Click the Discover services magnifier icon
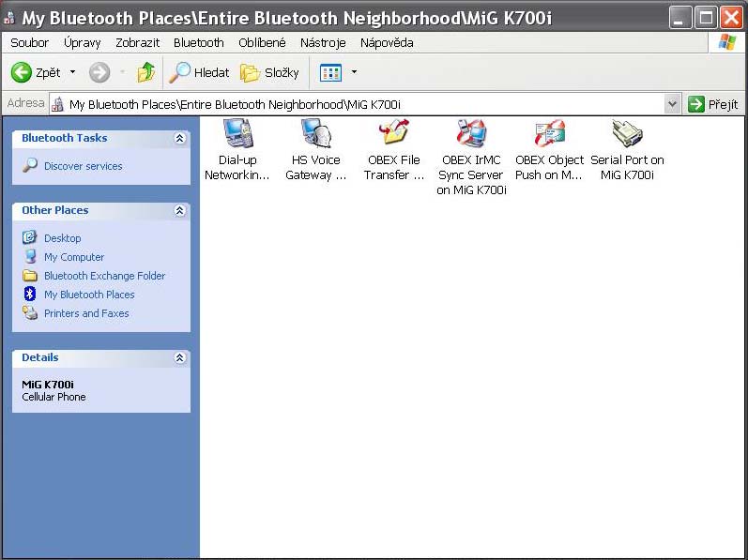The width and height of the screenshot is (748, 560). click(x=30, y=165)
